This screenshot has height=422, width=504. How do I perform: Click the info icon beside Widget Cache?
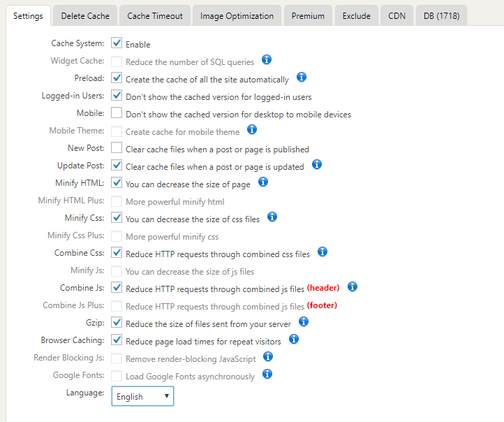coord(266,60)
